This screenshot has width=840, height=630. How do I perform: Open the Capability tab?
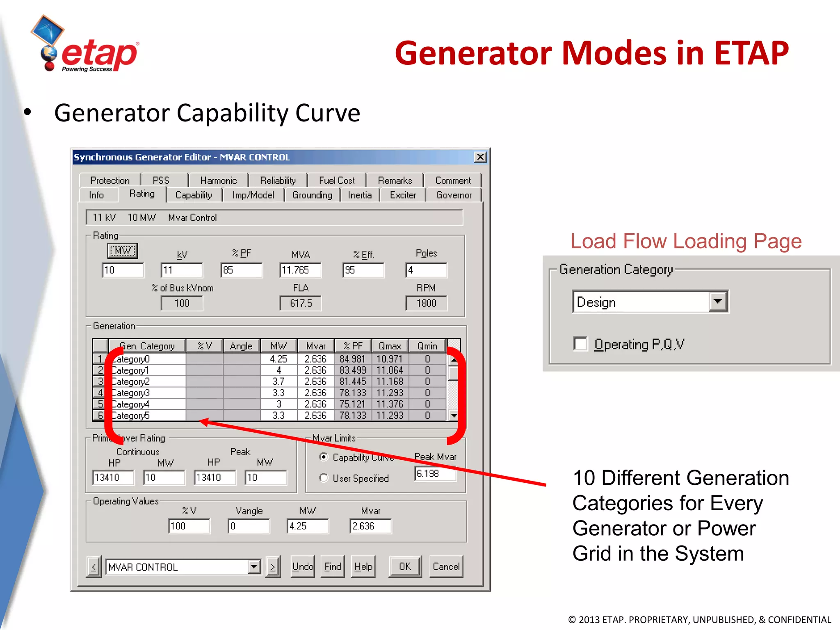194,195
